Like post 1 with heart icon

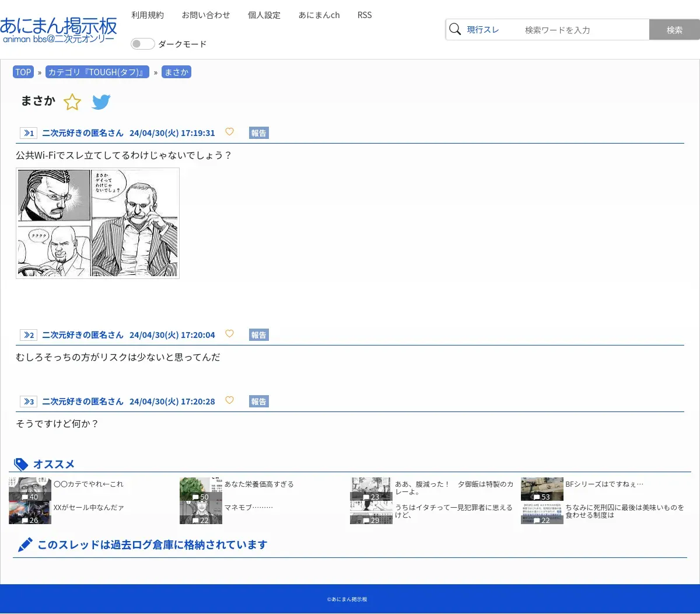coord(229,132)
